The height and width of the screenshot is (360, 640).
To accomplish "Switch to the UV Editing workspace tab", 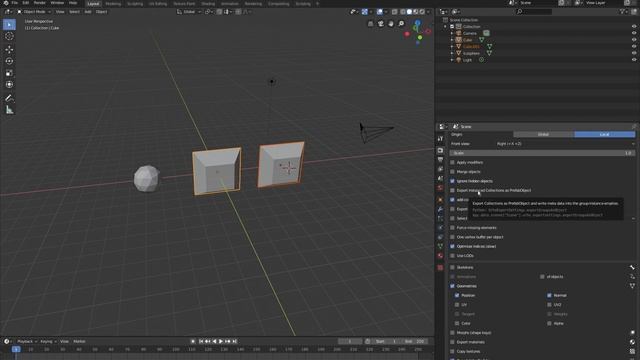I will tap(158, 4).
